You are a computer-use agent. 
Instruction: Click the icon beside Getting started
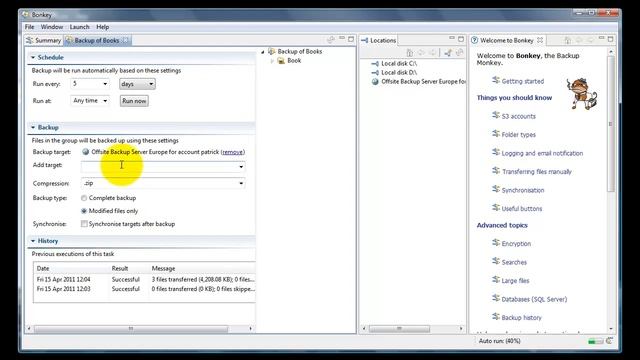[x=496, y=80]
